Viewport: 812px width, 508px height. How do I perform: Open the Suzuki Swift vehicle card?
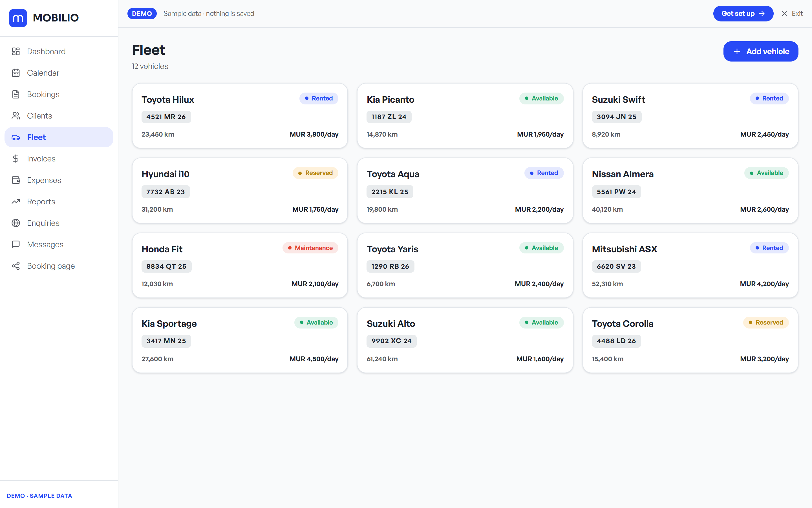(690, 116)
